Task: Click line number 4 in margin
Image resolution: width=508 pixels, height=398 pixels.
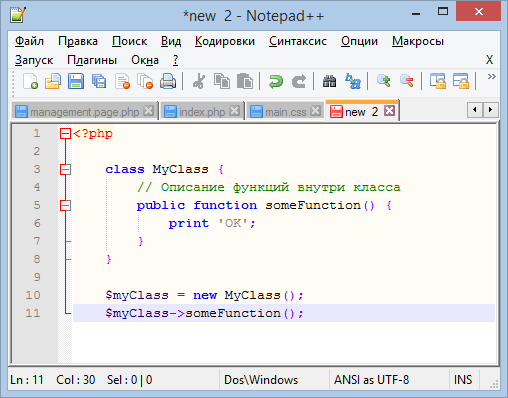Action: (37, 187)
